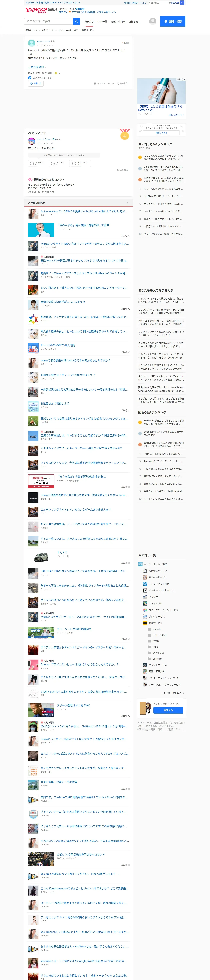Image resolution: width=210 pixels, height=980 pixels.
Task: React with そうだね face icon
Action: [x=53, y=164]
